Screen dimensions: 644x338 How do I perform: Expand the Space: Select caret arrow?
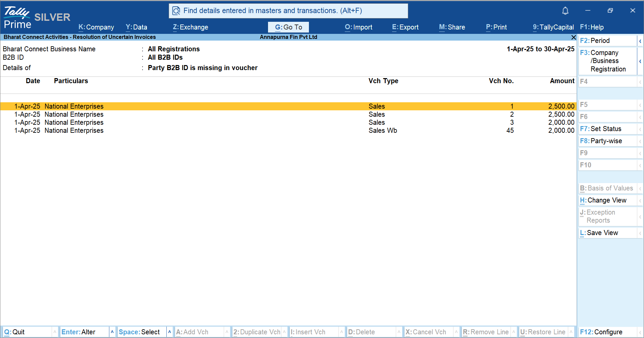(170, 332)
